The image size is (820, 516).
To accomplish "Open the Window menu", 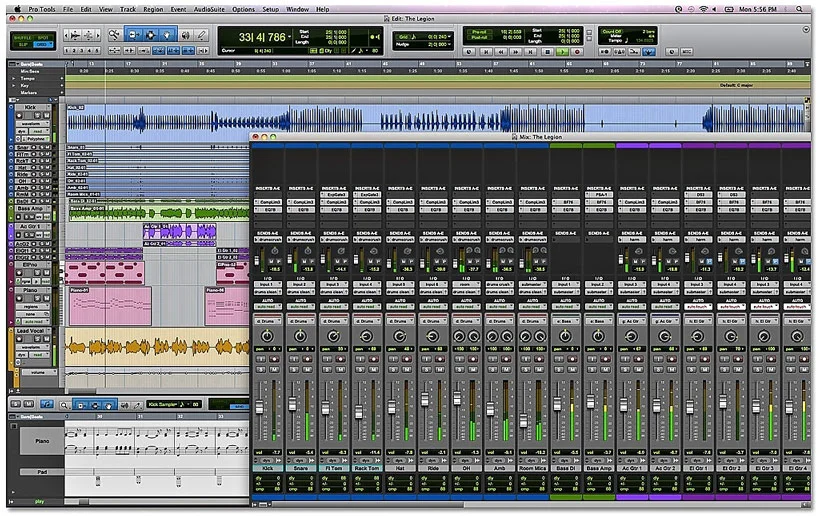I will [x=297, y=9].
